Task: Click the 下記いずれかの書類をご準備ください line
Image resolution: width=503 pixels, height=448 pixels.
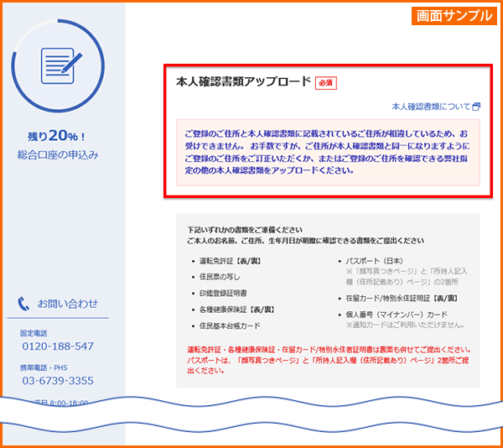Action: point(245,230)
